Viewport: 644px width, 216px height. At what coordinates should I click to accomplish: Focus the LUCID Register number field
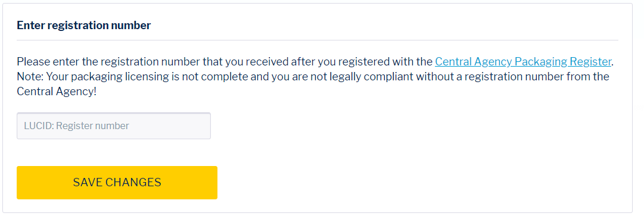click(114, 126)
